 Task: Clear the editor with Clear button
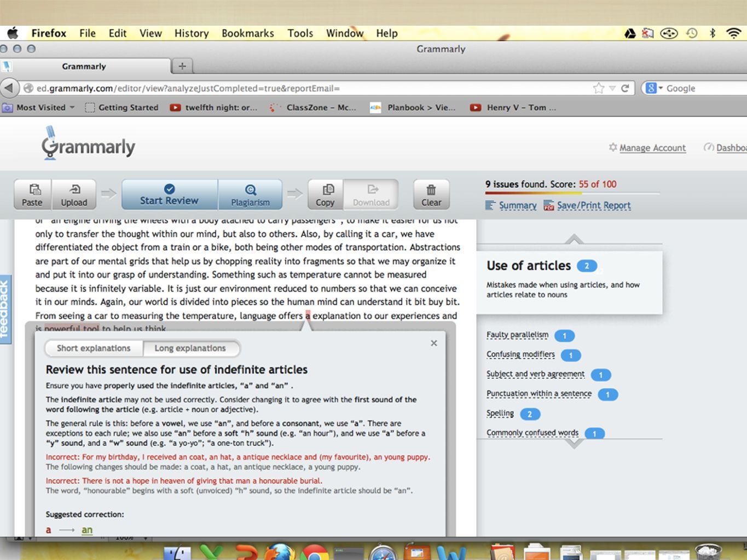[431, 195]
